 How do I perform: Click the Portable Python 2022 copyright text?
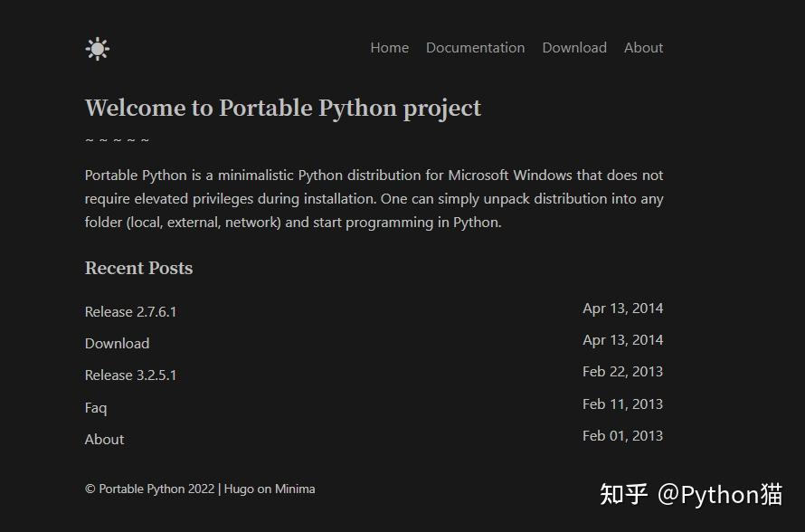pos(148,489)
